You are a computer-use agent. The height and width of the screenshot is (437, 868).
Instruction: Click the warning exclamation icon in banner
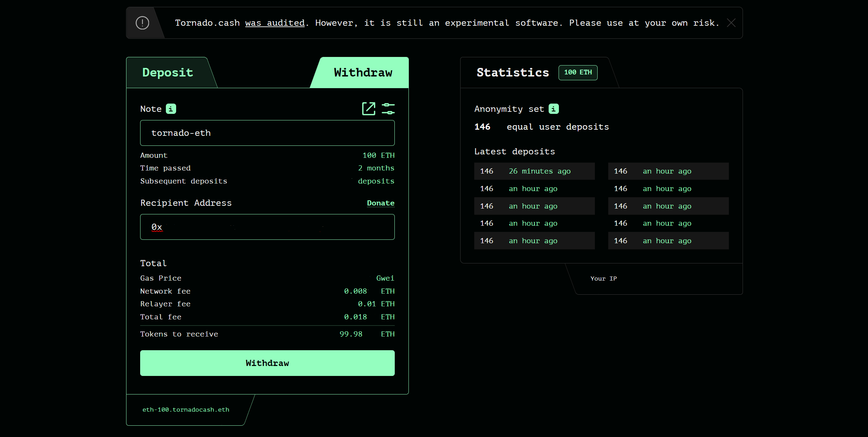(142, 23)
